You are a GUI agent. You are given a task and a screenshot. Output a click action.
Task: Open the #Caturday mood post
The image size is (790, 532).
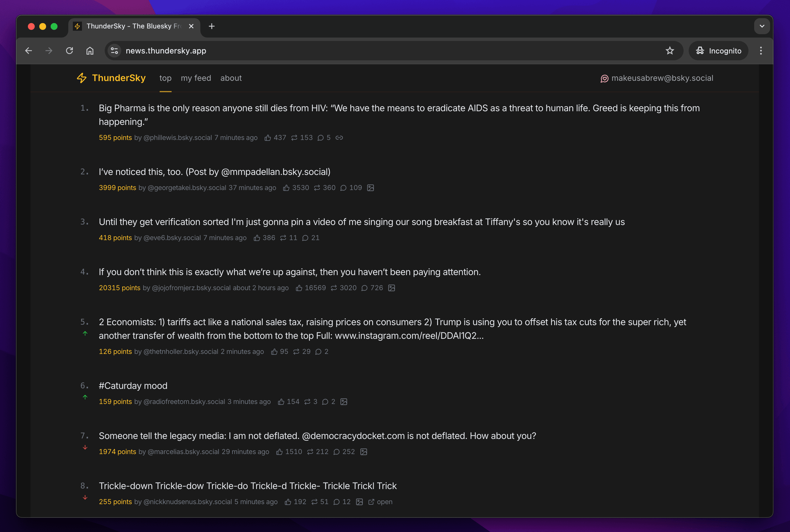[x=133, y=386]
